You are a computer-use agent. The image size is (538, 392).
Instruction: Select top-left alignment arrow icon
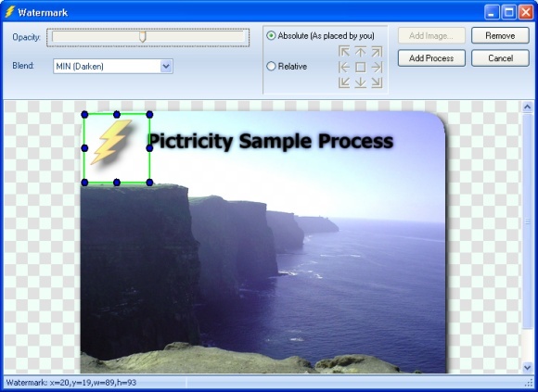coord(344,52)
